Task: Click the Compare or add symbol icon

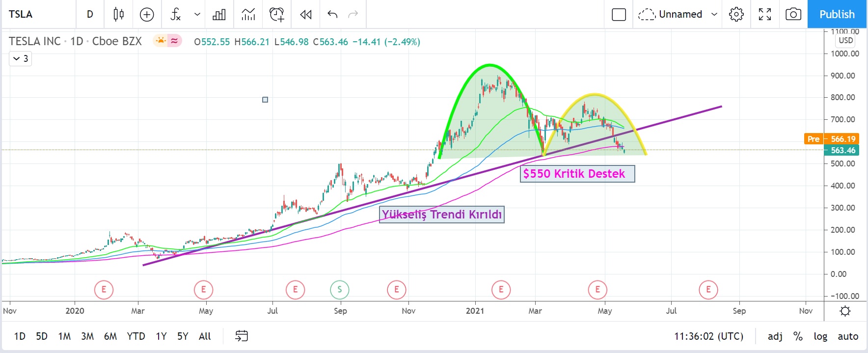Action: click(147, 14)
